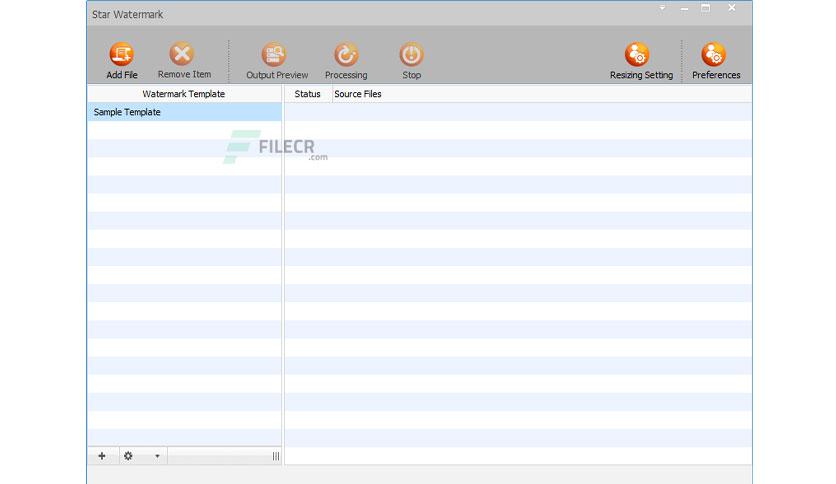Click the Source Files column header
Image resolution: width=836 pixels, height=484 pixels.
[x=542, y=94]
